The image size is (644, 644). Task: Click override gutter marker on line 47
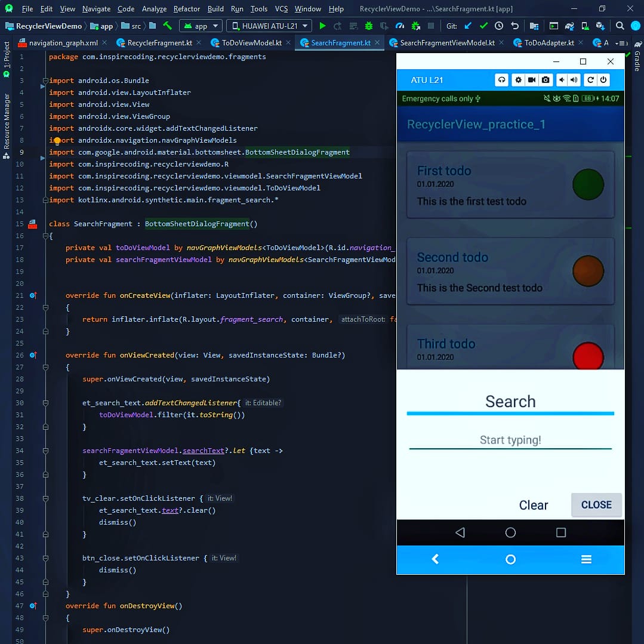[x=33, y=606]
